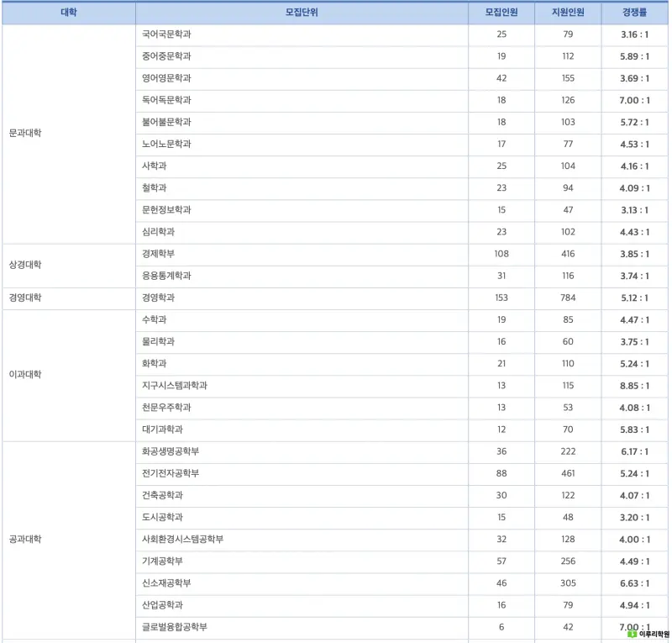The image size is (672, 643).
Task: Click the 8.85 : 1 competition ratio
Action: click(x=635, y=386)
